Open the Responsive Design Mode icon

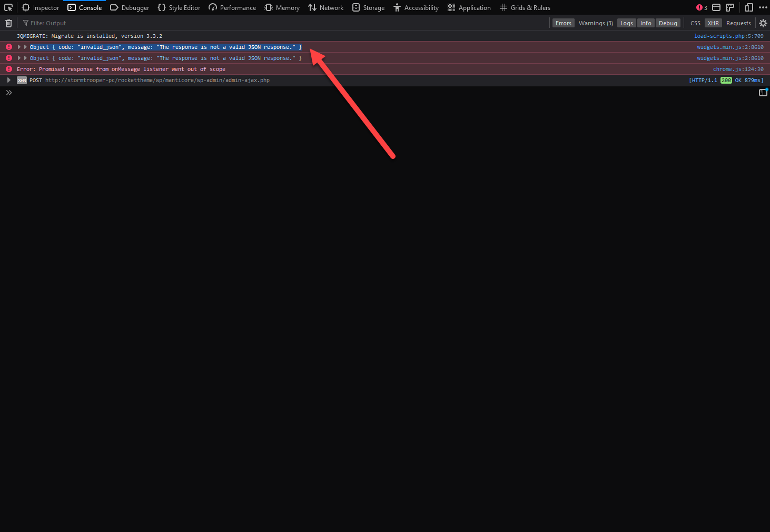749,7
